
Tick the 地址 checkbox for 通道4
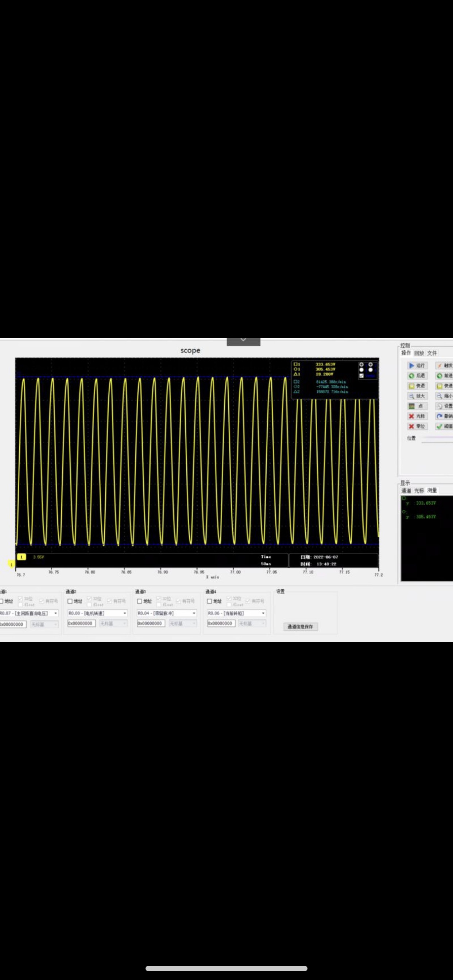209,602
